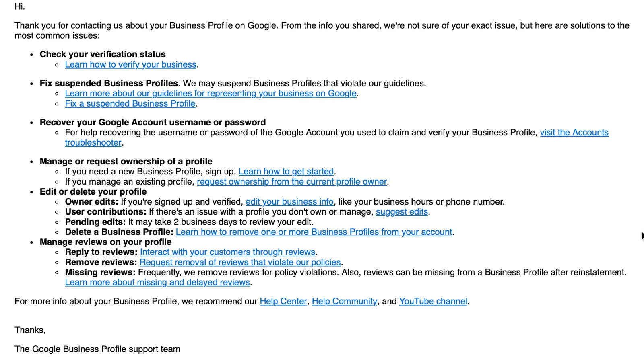644x357 pixels.
Task: Click 'Learn how to get started' link
Action: (286, 172)
